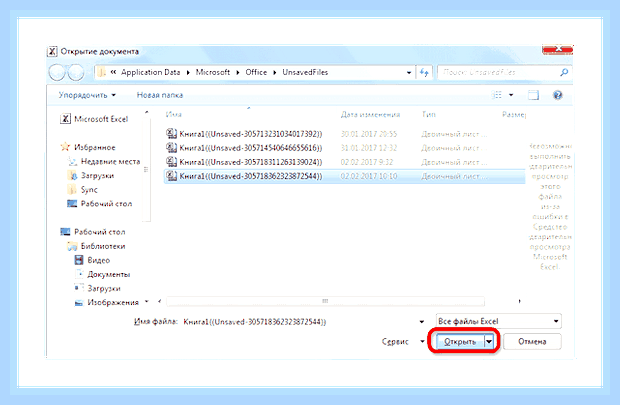Click the Back navigation arrow button

point(57,72)
